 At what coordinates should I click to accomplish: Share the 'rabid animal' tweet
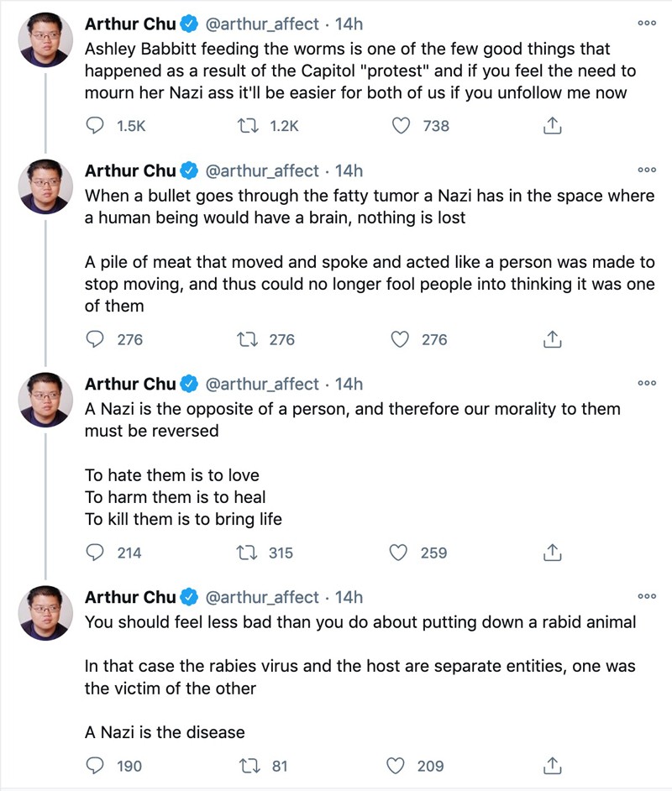tap(553, 766)
